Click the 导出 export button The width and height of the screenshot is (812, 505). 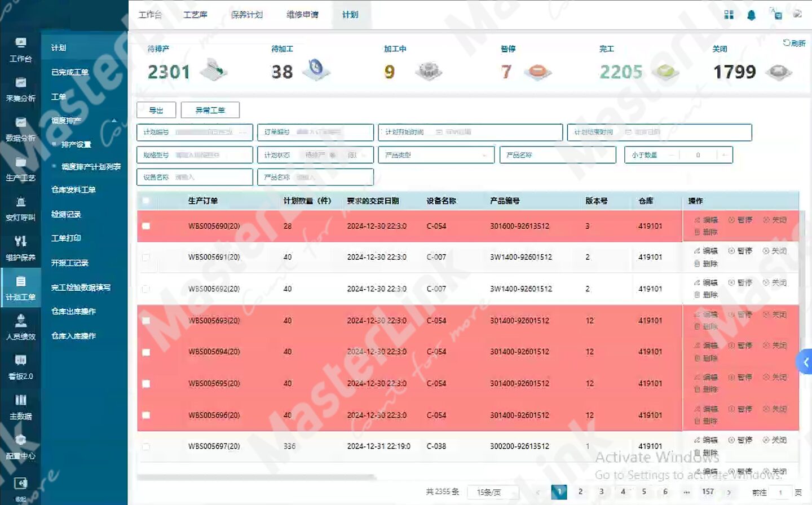(x=156, y=110)
